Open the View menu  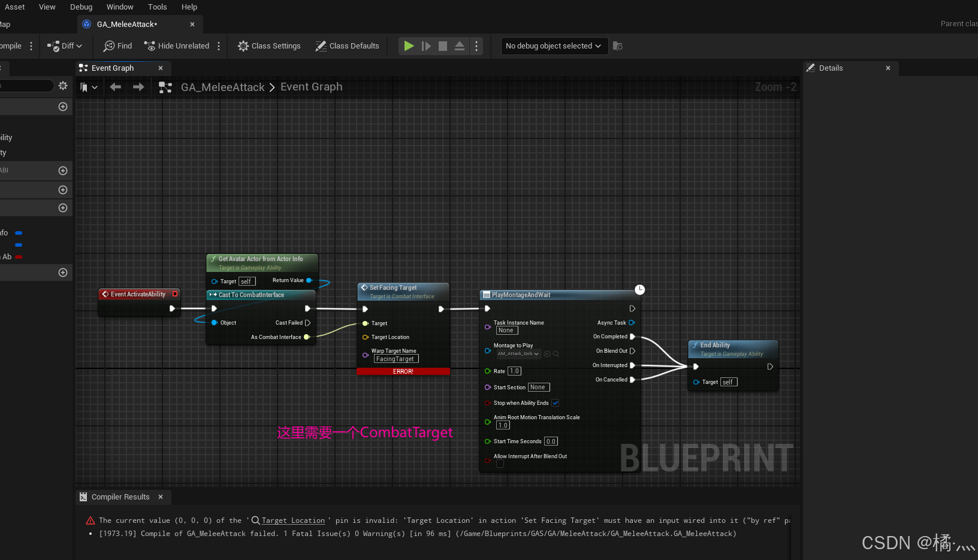click(x=47, y=7)
